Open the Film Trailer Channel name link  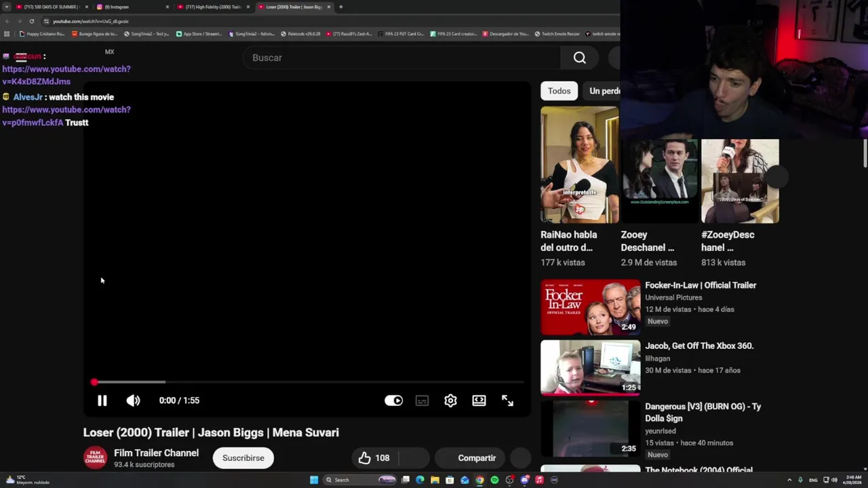pos(156,453)
